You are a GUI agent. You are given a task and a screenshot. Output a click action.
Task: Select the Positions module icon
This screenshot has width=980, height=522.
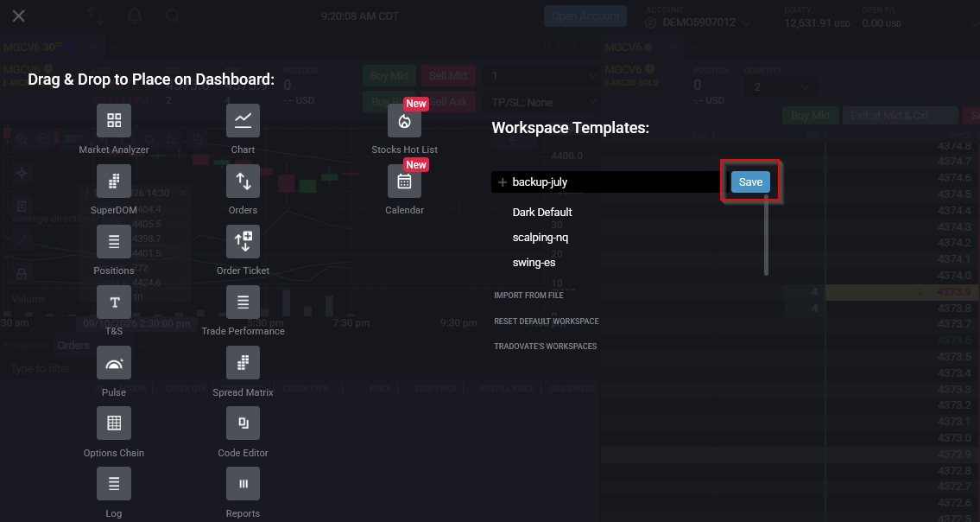tap(114, 242)
